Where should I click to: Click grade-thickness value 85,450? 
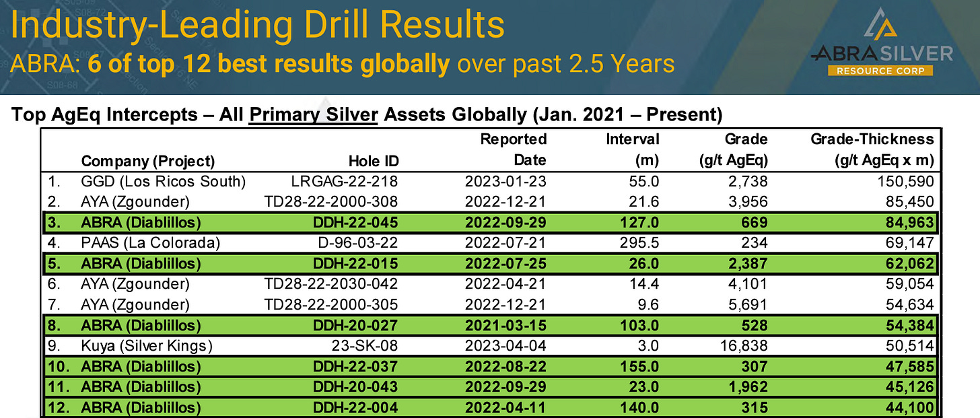tap(909, 201)
